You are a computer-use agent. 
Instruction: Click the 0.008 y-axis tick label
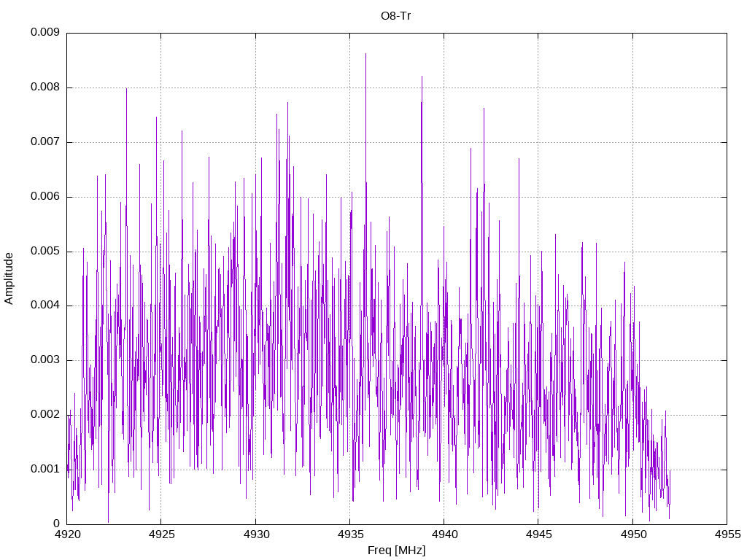pos(45,87)
